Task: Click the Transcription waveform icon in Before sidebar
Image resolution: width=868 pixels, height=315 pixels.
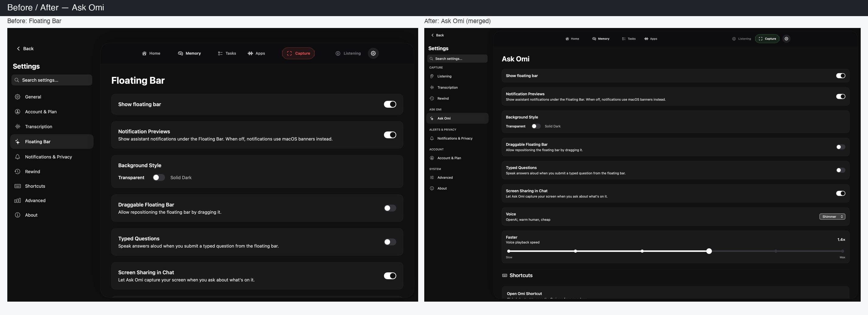Action: tap(18, 126)
